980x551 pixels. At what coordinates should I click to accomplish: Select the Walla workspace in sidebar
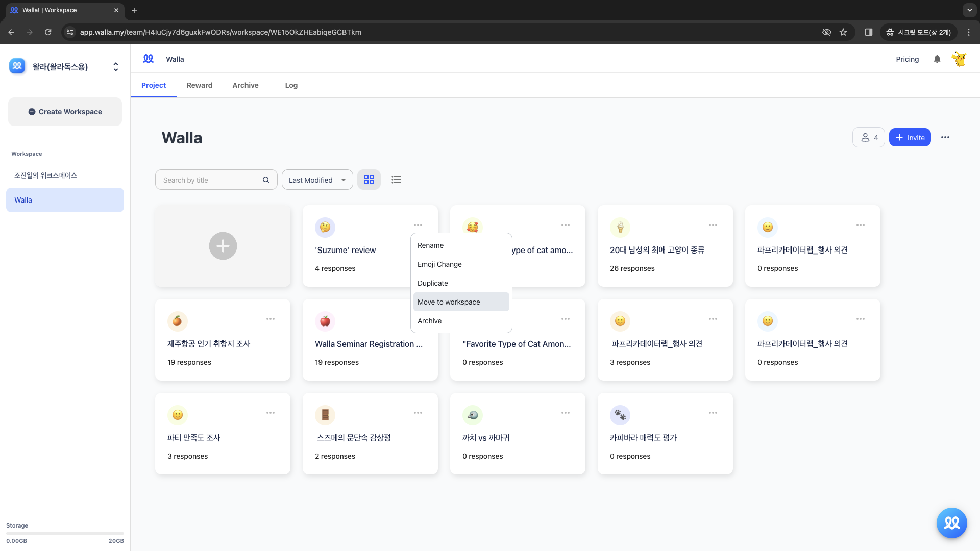point(65,200)
